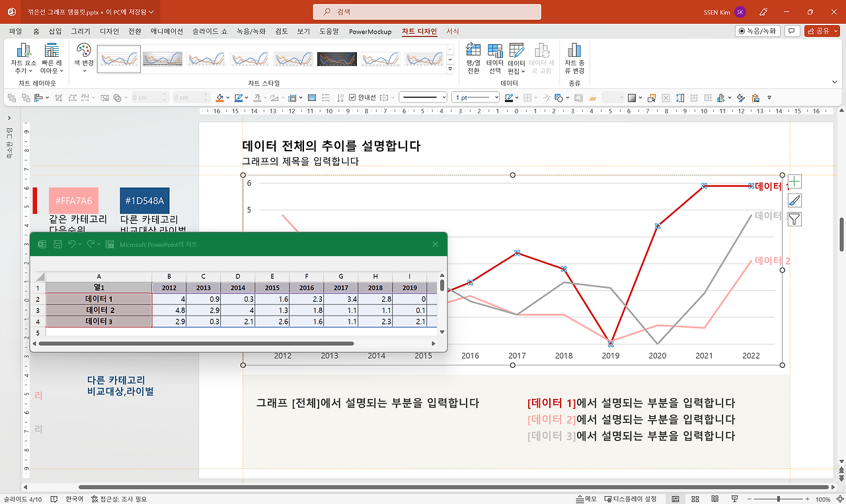Image resolution: width=846 pixels, height=504 pixels.
Task: Click the zoom in plus button
Action: coord(808,499)
